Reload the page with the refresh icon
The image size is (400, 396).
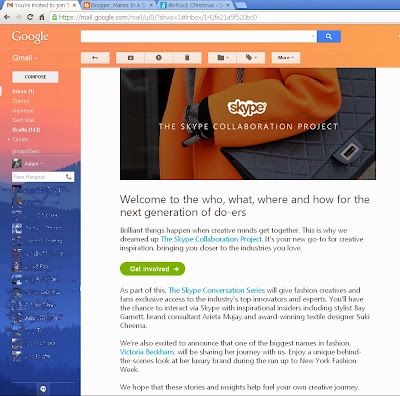click(x=30, y=17)
